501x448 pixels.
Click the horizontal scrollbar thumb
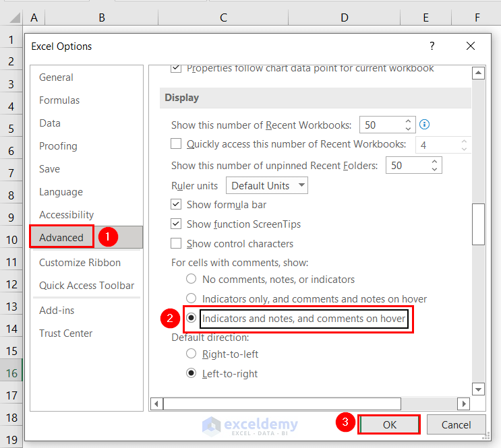tap(282, 404)
